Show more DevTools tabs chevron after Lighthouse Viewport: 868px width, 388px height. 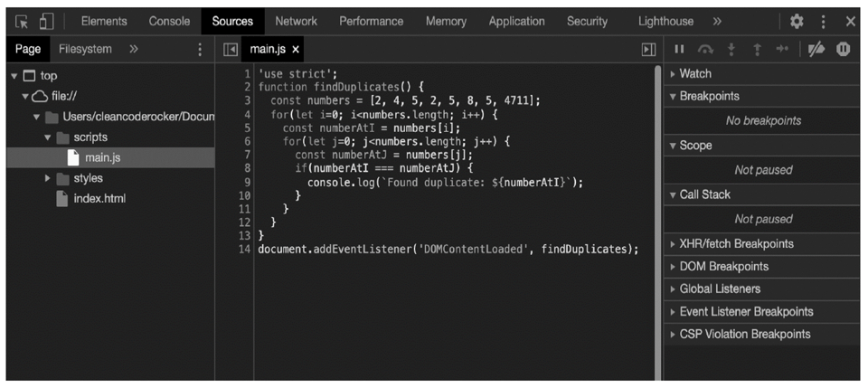click(717, 22)
